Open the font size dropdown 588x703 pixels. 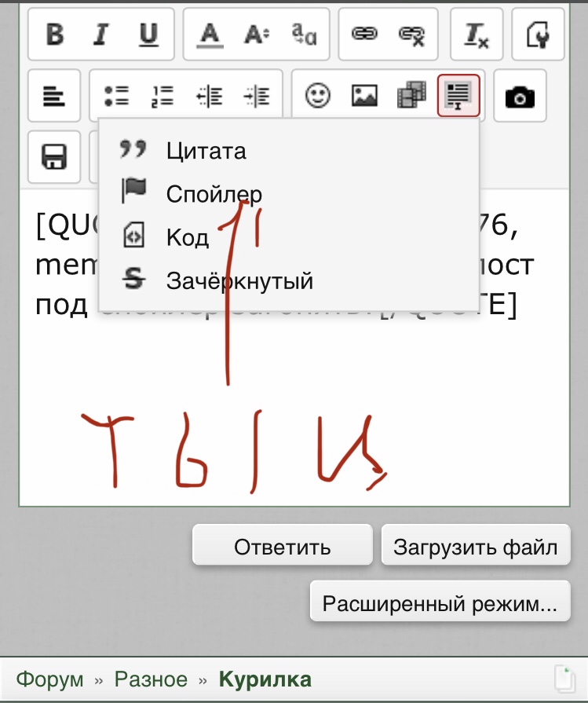(x=256, y=35)
